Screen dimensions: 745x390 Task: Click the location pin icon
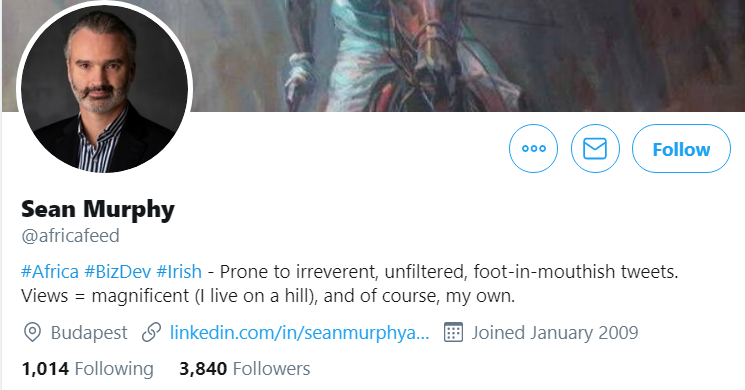pyautogui.click(x=32, y=333)
